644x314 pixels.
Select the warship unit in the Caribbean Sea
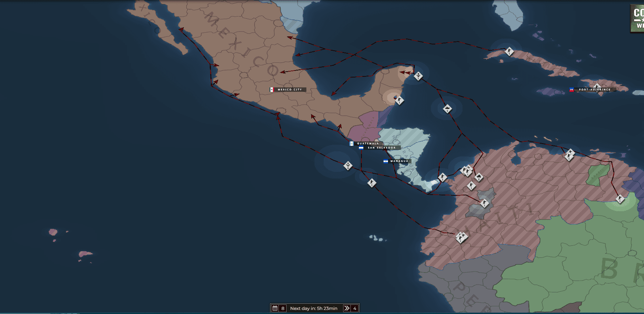[447, 109]
